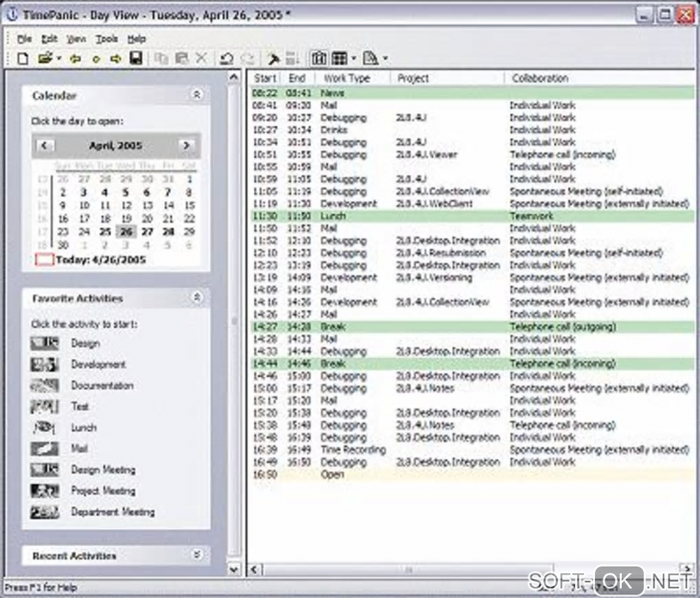The height and width of the screenshot is (598, 700).
Task: Open the Help menu
Action: [x=137, y=39]
